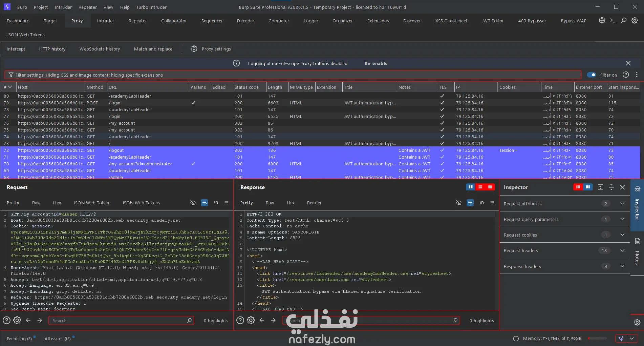Viewport: 644px width, 346px height.
Task: Open the Match and replace tab
Action: pos(153,49)
